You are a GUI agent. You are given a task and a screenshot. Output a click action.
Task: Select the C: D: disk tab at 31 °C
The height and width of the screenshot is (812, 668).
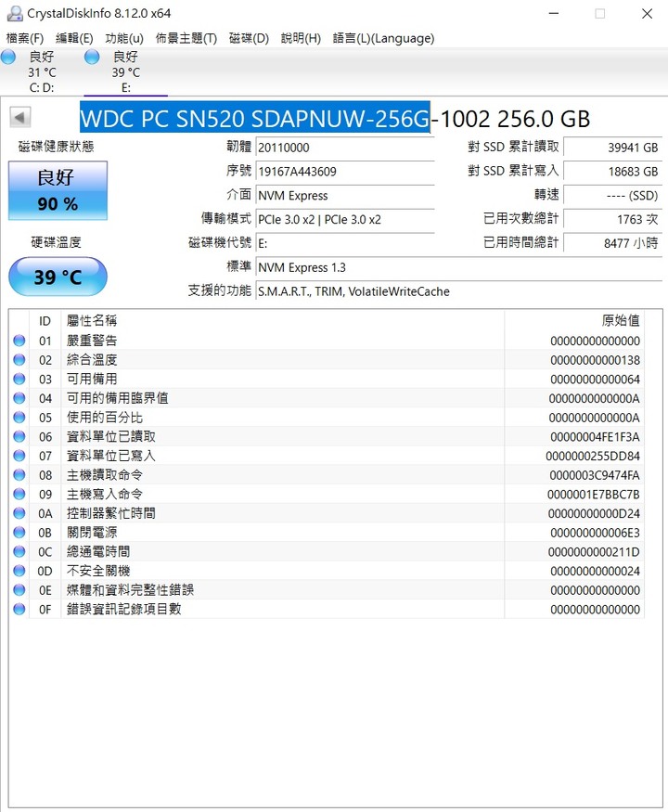[x=42, y=72]
